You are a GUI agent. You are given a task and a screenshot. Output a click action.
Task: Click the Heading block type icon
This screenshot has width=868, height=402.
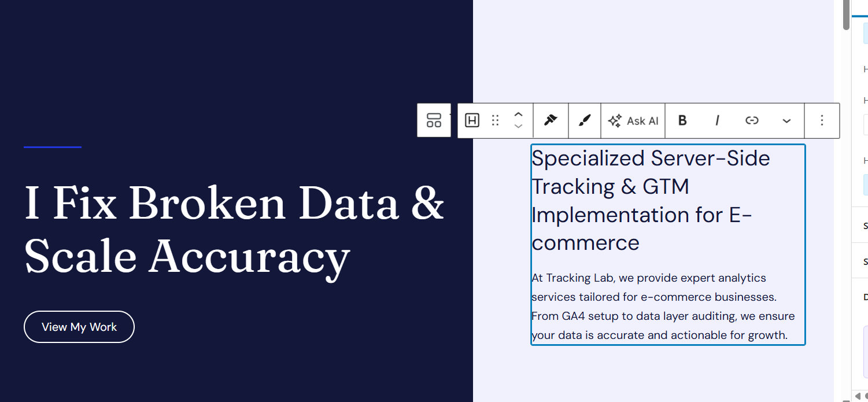click(472, 120)
